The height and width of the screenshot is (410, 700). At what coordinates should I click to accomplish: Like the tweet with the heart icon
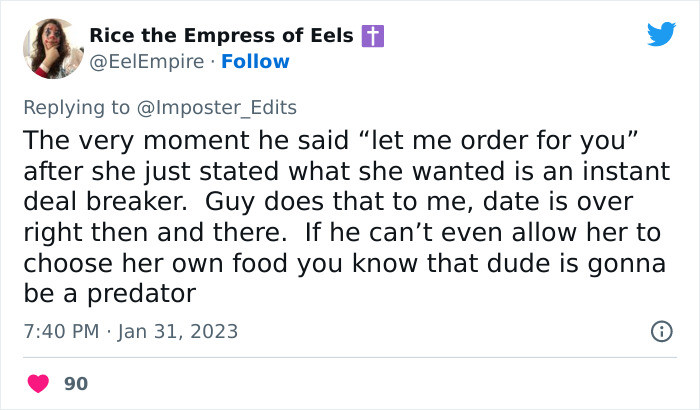click(39, 382)
